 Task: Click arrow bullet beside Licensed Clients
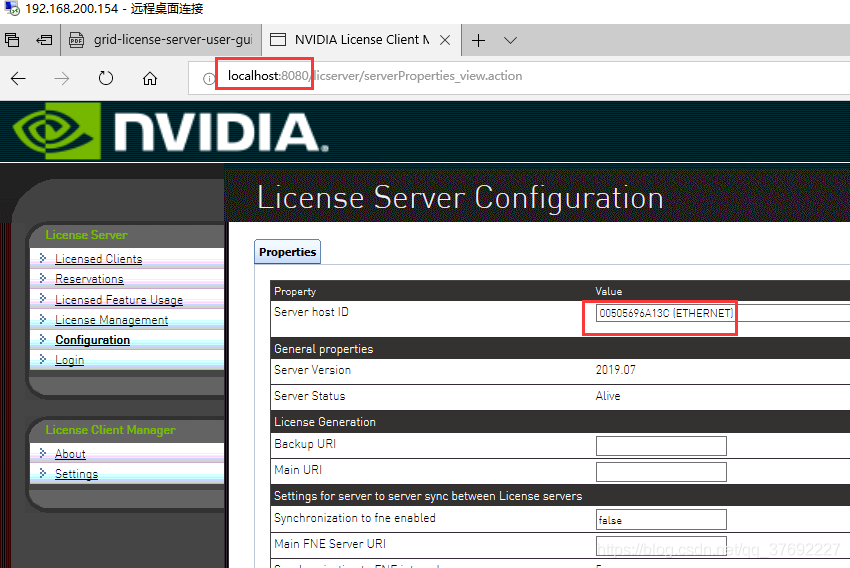point(43,258)
